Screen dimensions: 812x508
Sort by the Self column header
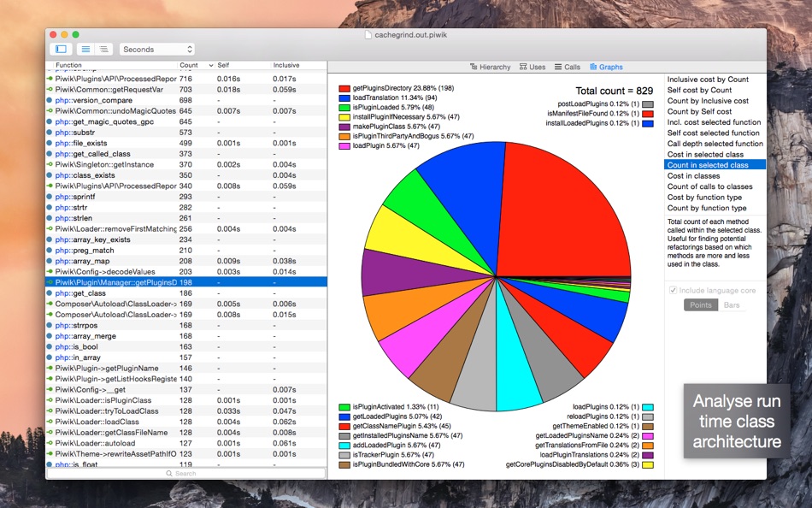(244, 65)
